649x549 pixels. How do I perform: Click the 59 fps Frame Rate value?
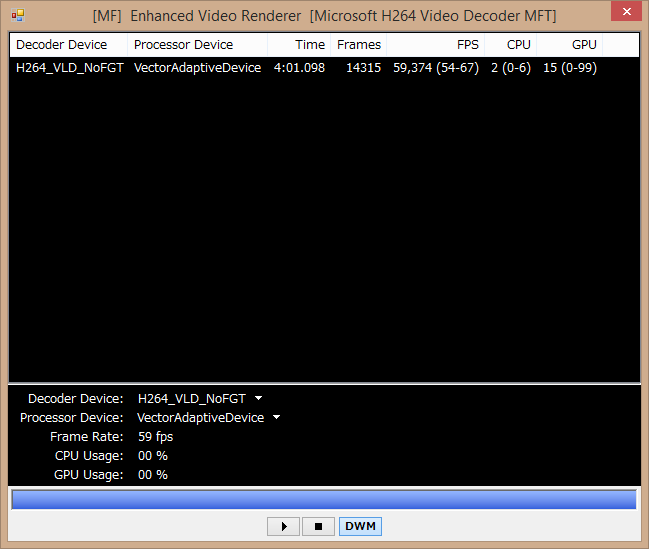(156, 437)
